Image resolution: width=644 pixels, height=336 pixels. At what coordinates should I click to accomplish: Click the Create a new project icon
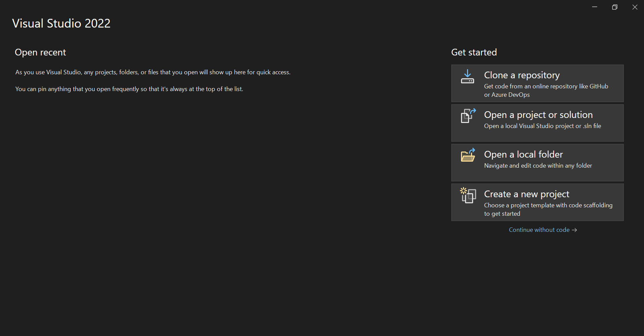(468, 195)
